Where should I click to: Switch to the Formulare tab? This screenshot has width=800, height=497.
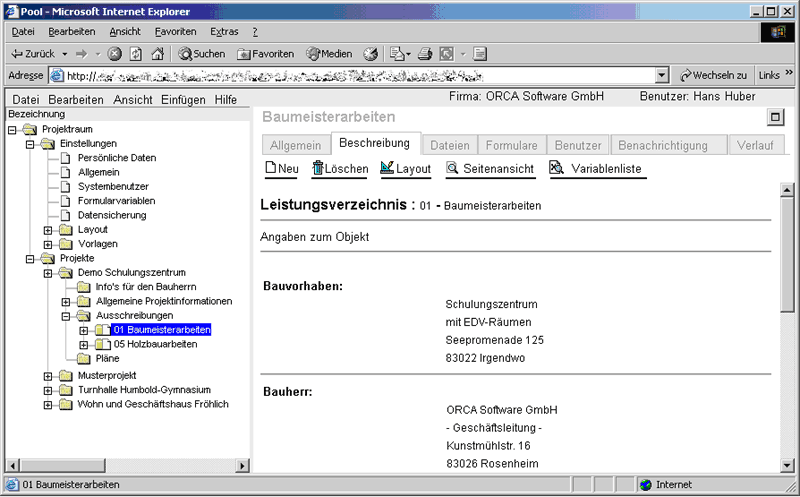pos(511,145)
